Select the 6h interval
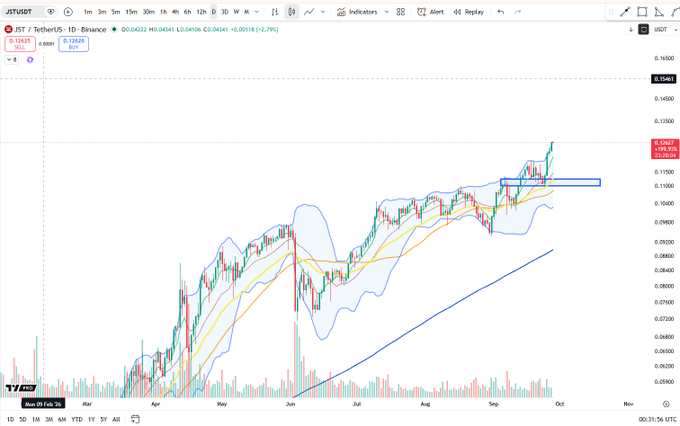The image size is (680, 426). tap(187, 12)
